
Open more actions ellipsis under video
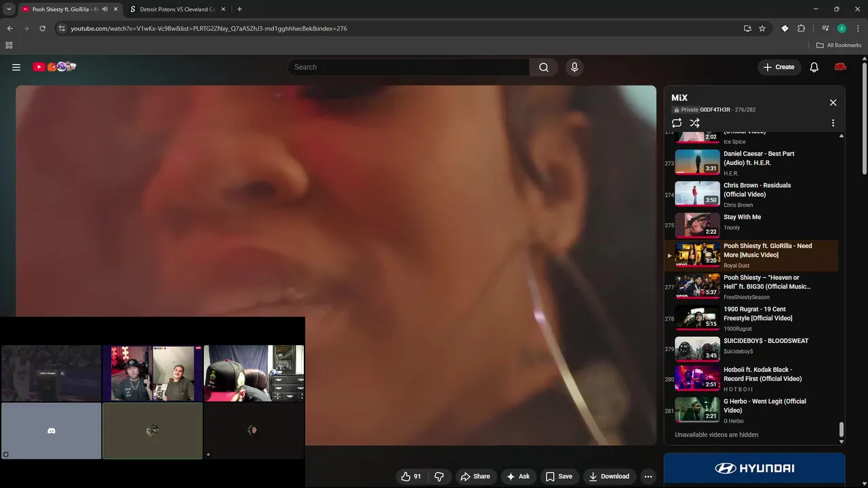[x=648, y=476]
